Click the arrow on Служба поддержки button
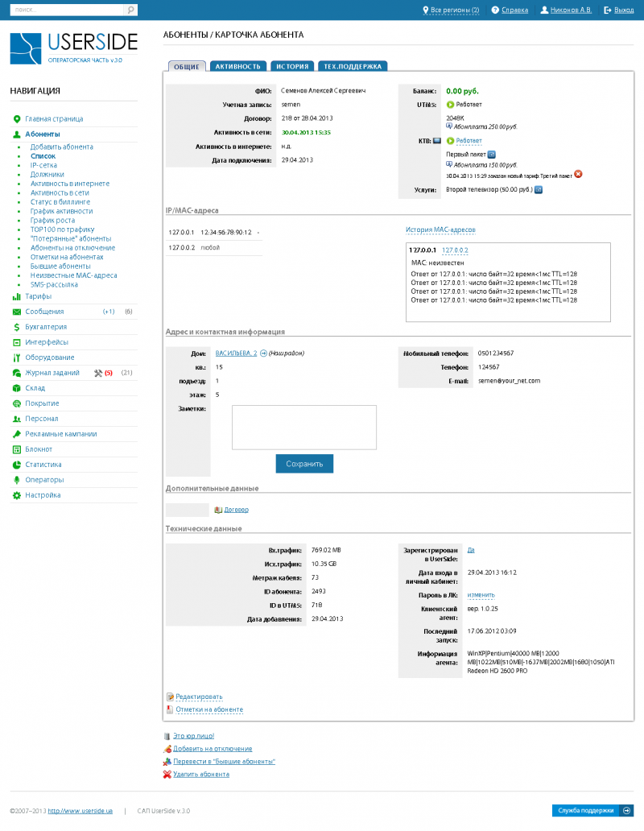The height and width of the screenshot is (831, 644). click(627, 811)
